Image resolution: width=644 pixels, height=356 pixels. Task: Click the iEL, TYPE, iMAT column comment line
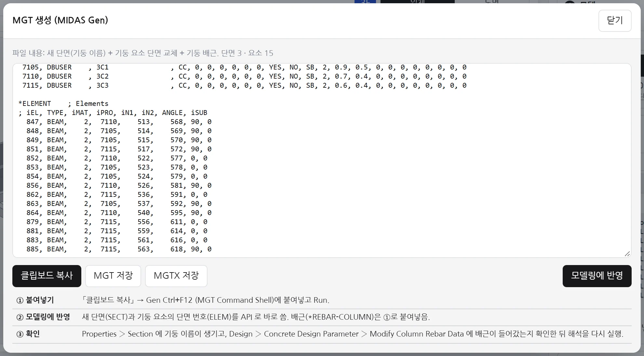[113, 113]
